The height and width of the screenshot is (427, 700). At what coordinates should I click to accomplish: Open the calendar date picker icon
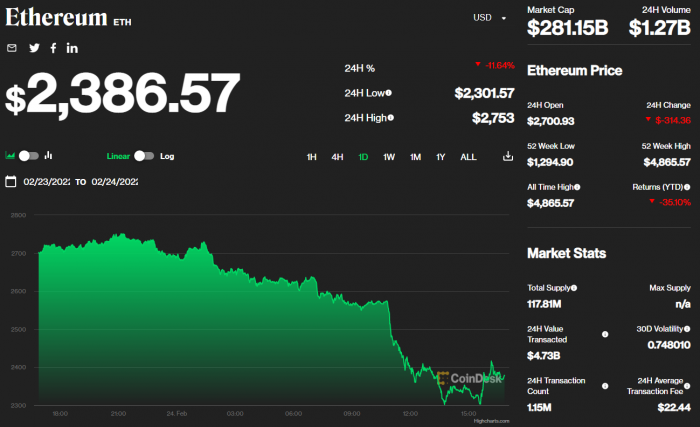[x=11, y=181]
